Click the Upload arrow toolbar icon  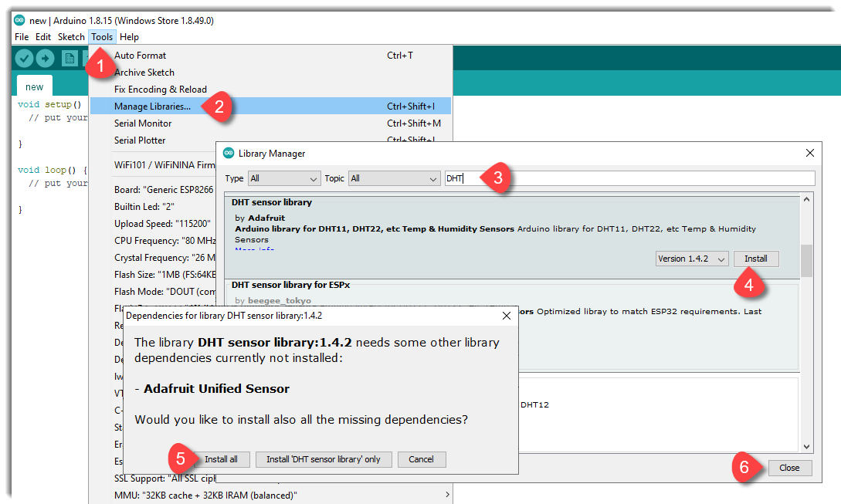pyautogui.click(x=45, y=58)
